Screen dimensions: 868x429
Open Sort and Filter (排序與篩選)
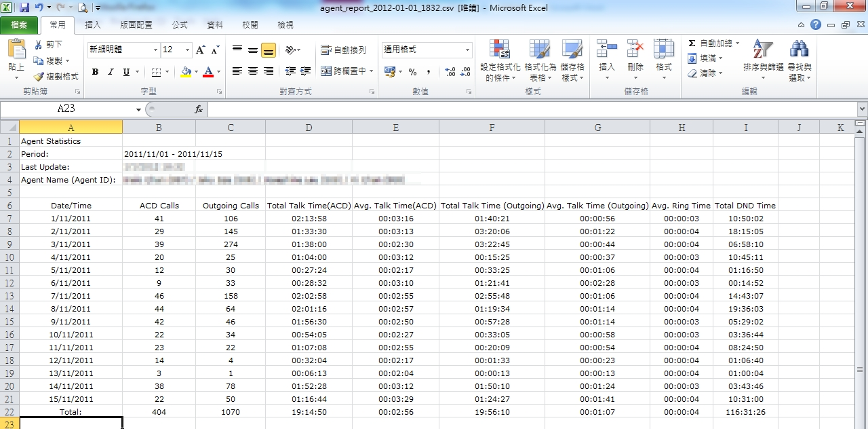tap(764, 60)
